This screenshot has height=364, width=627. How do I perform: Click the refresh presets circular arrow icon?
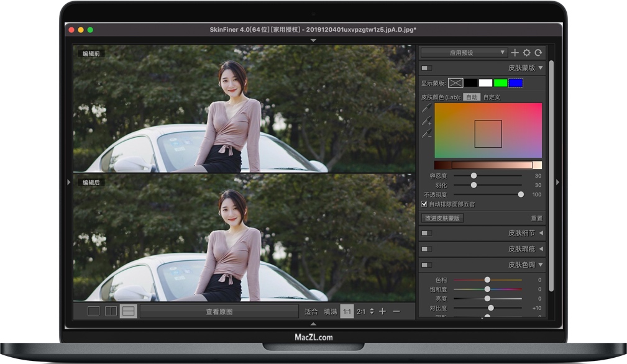[x=538, y=52]
